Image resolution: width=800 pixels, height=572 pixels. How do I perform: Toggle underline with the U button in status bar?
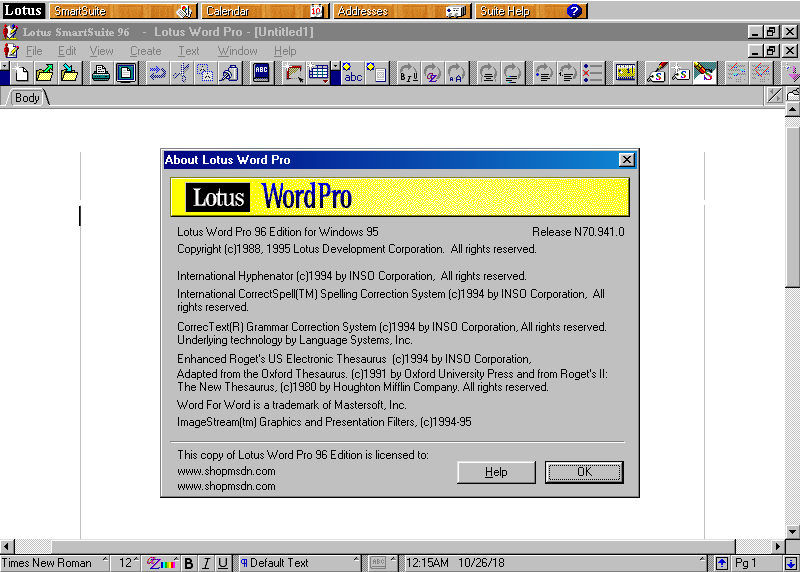[222, 563]
